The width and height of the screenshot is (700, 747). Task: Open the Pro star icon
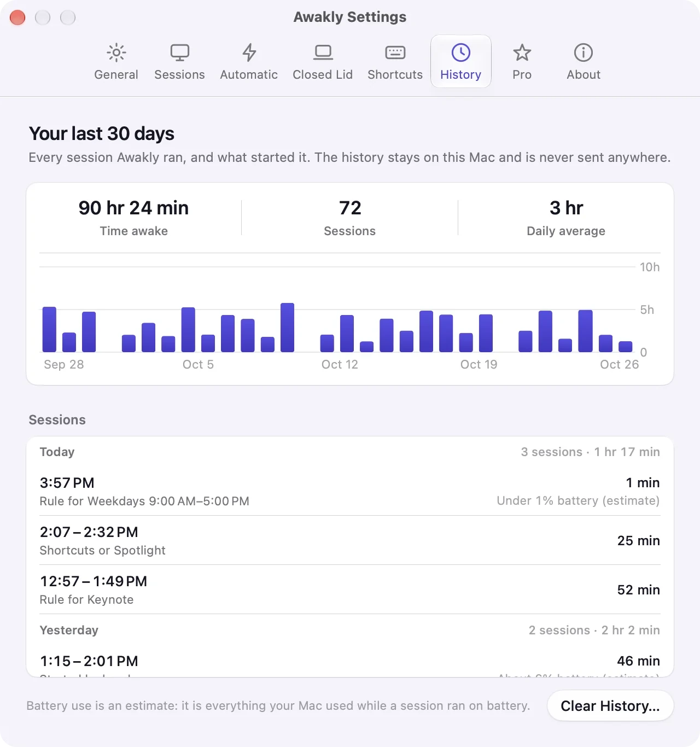point(522,52)
